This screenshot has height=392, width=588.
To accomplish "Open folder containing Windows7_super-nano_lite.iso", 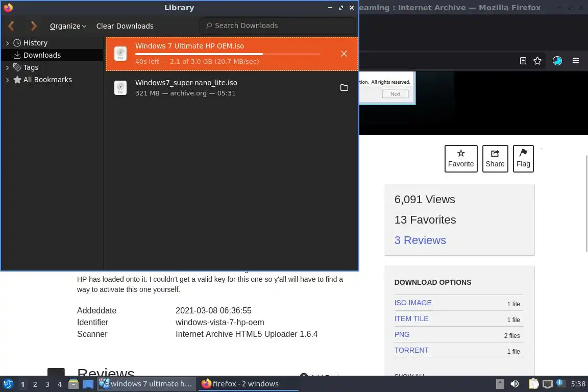I will [344, 88].
